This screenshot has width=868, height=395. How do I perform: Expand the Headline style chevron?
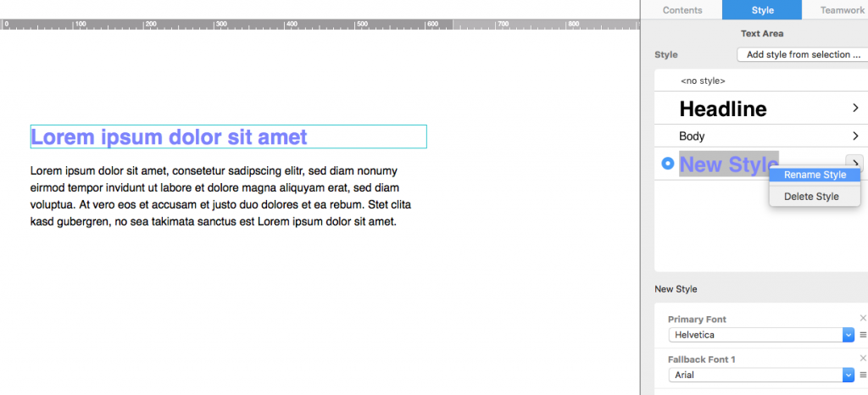pos(855,108)
